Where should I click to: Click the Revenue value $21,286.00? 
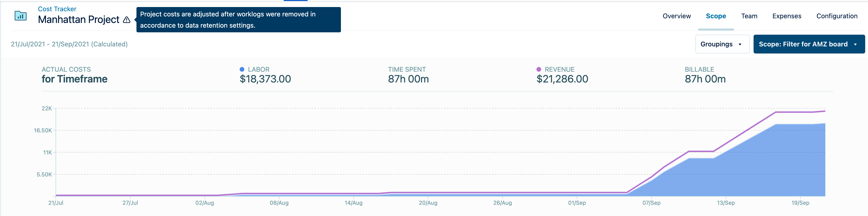pos(562,79)
